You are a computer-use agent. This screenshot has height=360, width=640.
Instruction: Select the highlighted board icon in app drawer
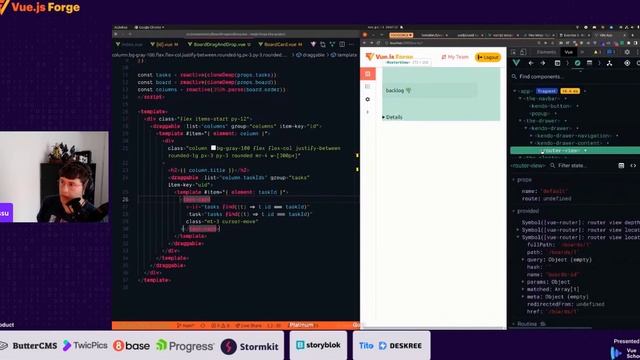[x=368, y=74]
